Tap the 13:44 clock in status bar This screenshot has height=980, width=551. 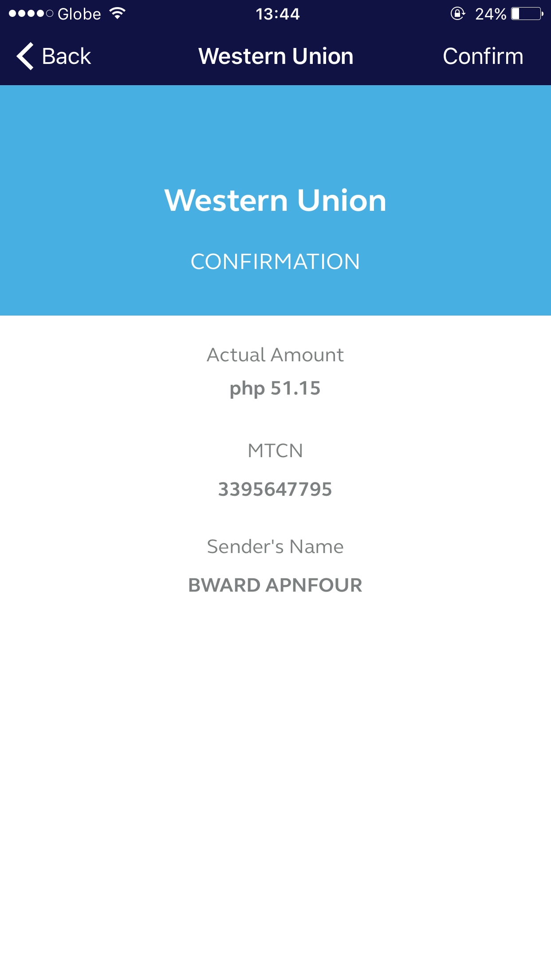278,14
